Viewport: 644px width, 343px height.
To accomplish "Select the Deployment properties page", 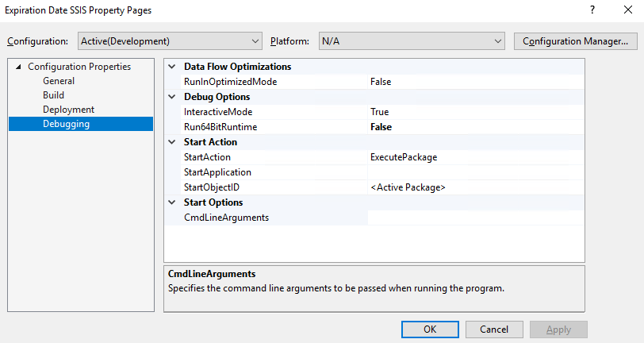I will point(68,110).
